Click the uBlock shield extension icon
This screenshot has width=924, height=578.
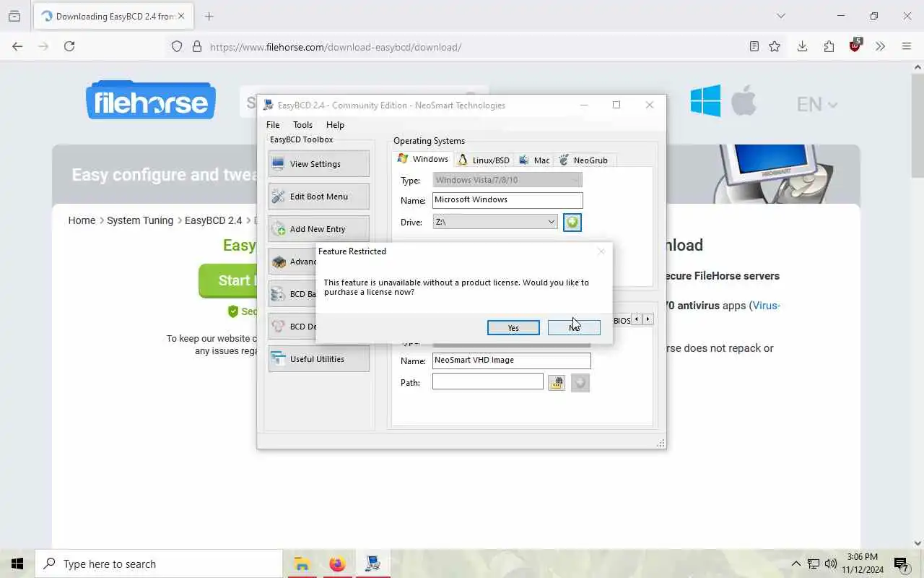click(x=855, y=46)
